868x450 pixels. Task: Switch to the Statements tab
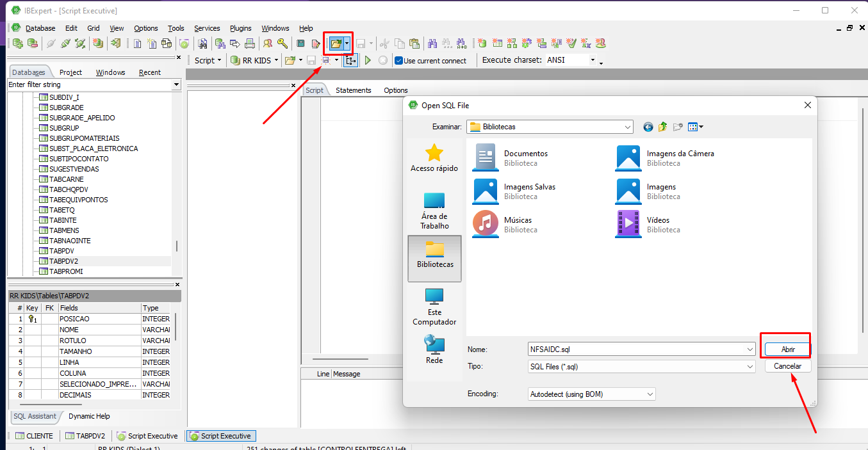tap(354, 90)
